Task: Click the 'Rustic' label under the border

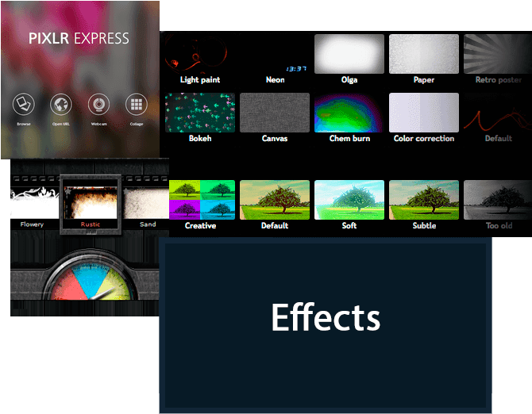Action: tap(91, 224)
